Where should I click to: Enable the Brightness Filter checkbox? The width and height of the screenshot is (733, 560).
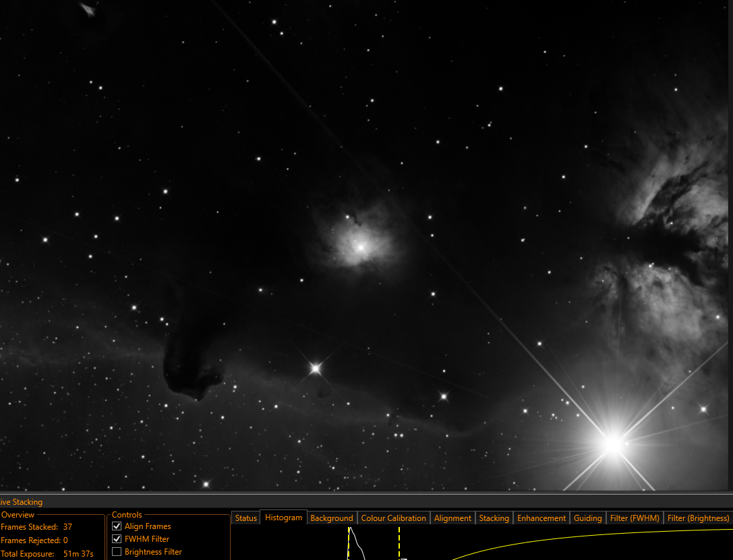tap(117, 552)
